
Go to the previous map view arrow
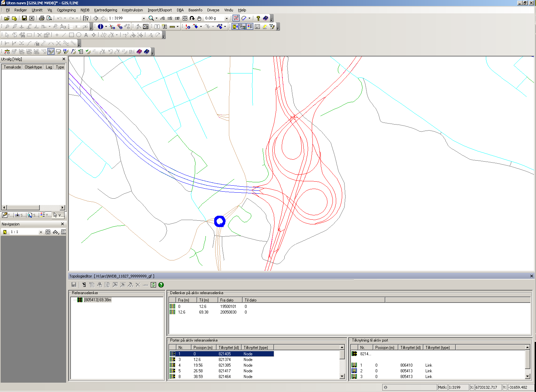(96, 18)
